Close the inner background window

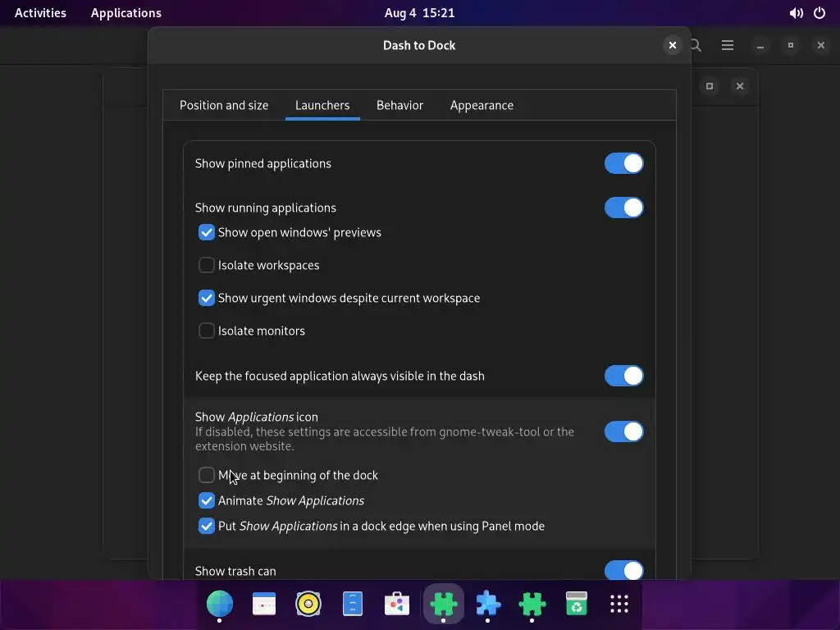pos(740,86)
